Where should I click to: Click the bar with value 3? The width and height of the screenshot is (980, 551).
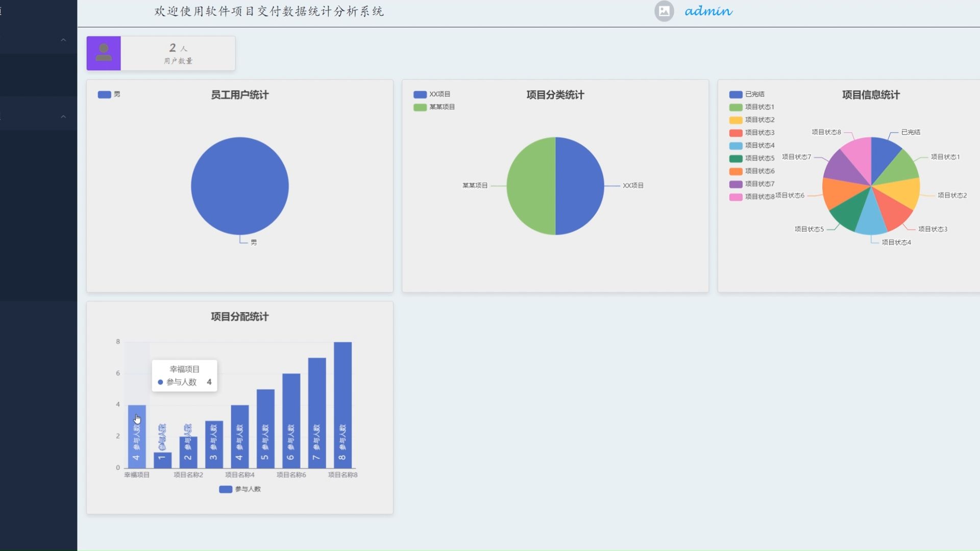214,444
